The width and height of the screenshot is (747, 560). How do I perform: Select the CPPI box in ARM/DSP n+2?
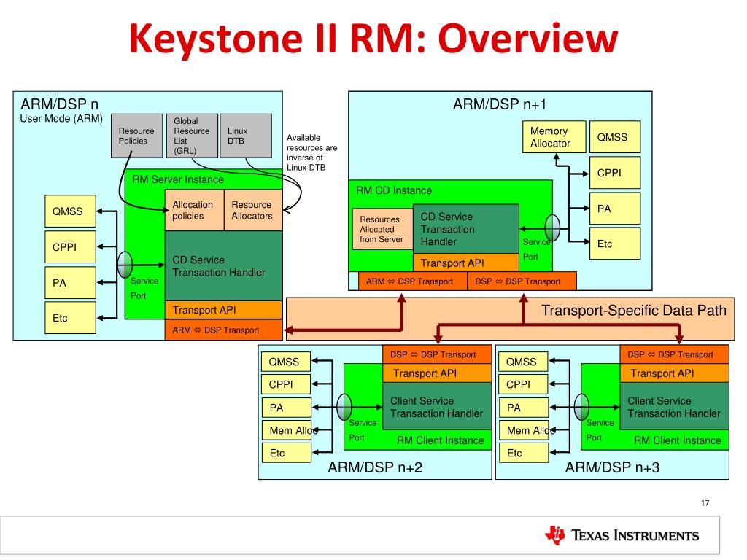(286, 384)
